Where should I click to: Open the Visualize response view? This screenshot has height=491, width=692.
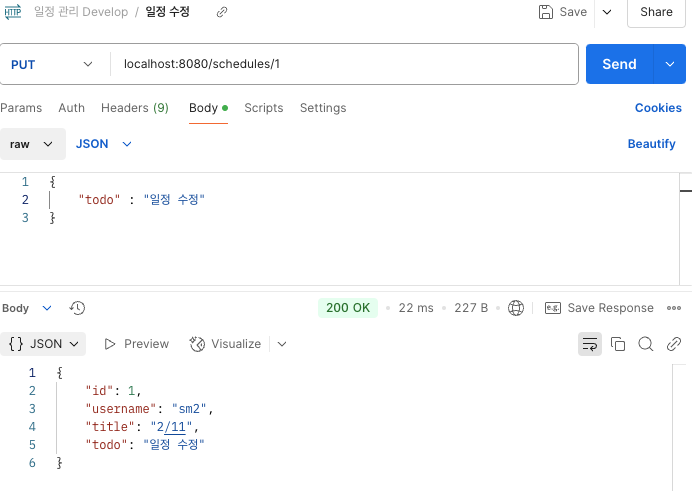tap(225, 344)
